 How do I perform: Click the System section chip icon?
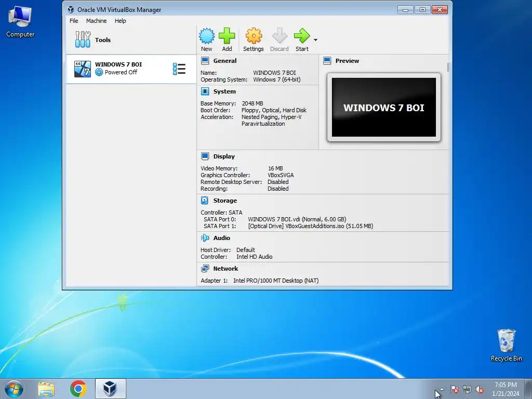(x=205, y=91)
